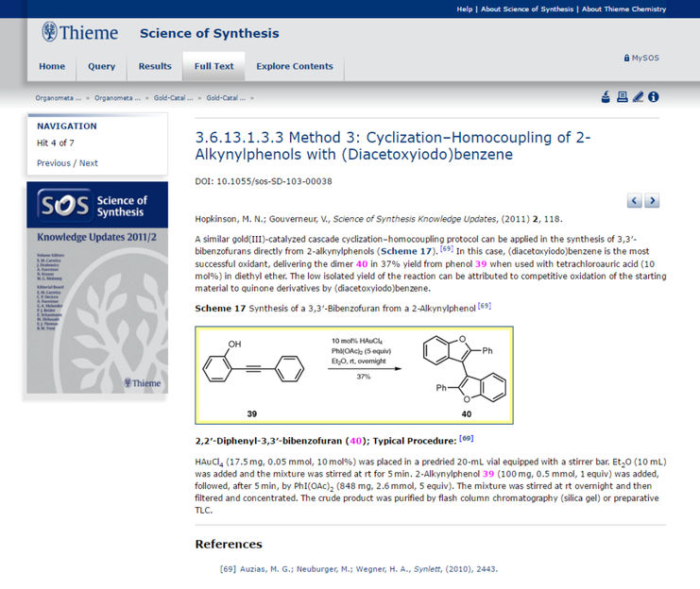The height and width of the screenshot is (589, 700).
Task: Click the Science of Synthesis title
Action: [210, 33]
